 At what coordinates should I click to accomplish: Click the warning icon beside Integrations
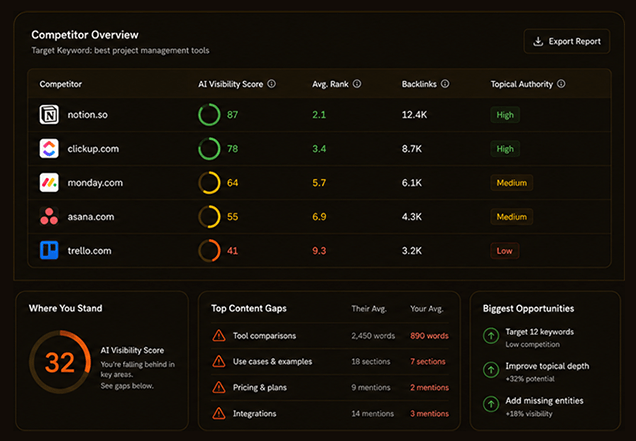pyautogui.click(x=219, y=413)
